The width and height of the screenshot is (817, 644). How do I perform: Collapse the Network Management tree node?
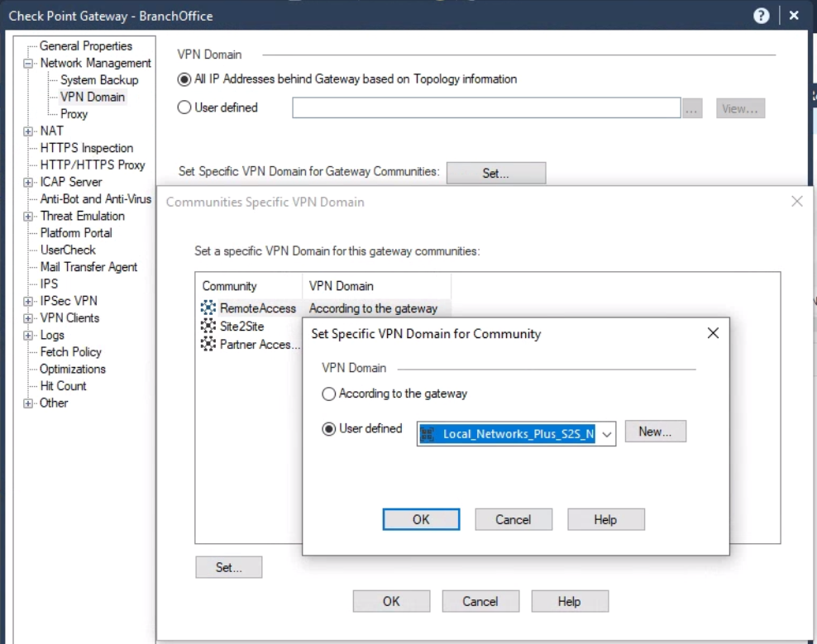(x=27, y=64)
